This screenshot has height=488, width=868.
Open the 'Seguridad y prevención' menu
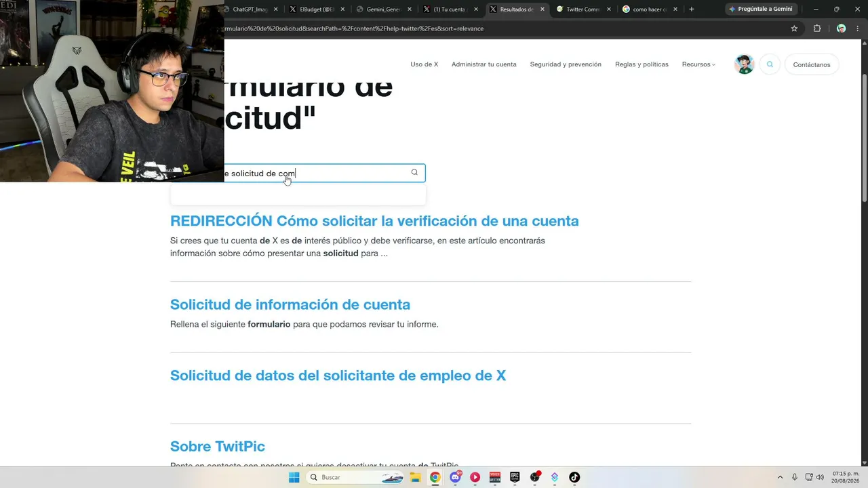point(566,64)
